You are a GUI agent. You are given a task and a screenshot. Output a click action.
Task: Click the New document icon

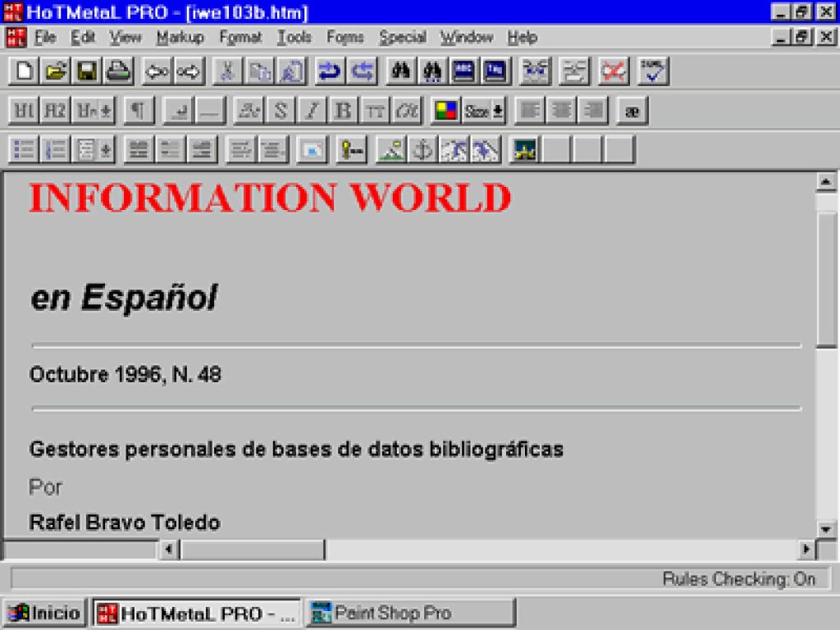(24, 71)
